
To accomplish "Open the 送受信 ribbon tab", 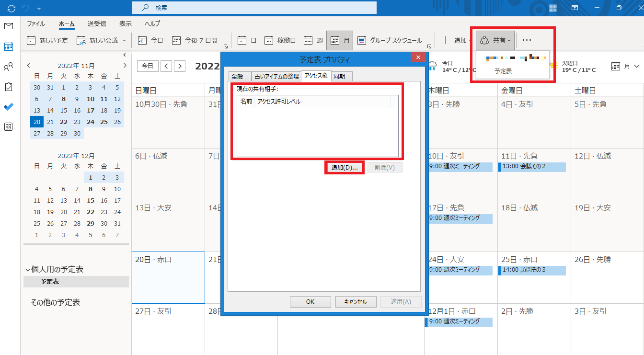I will tap(97, 23).
